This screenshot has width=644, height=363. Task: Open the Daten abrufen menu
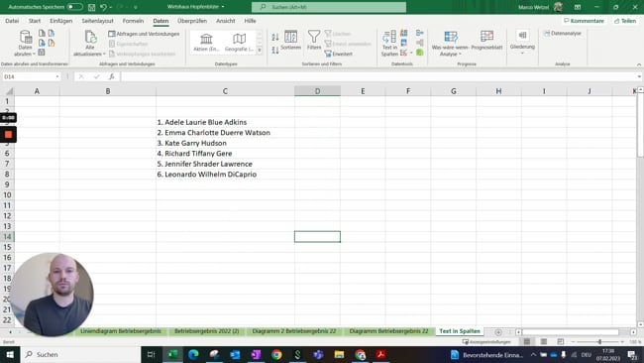25,44
